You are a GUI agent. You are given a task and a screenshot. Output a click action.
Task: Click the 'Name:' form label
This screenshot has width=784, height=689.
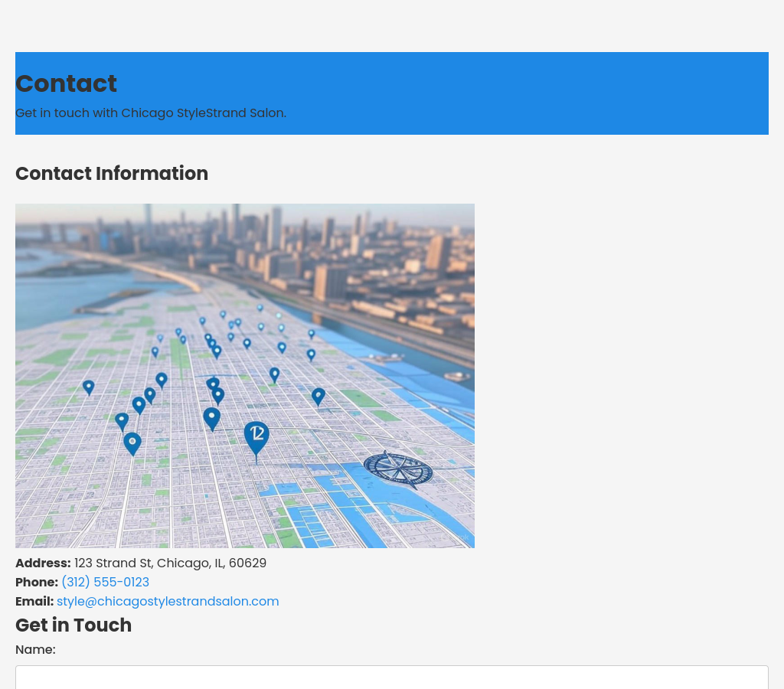35,649
